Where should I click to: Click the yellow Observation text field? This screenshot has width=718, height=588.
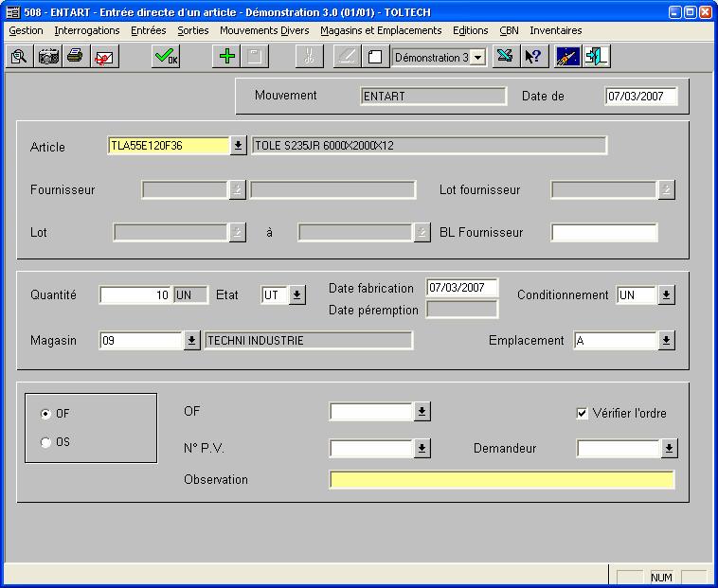point(502,480)
